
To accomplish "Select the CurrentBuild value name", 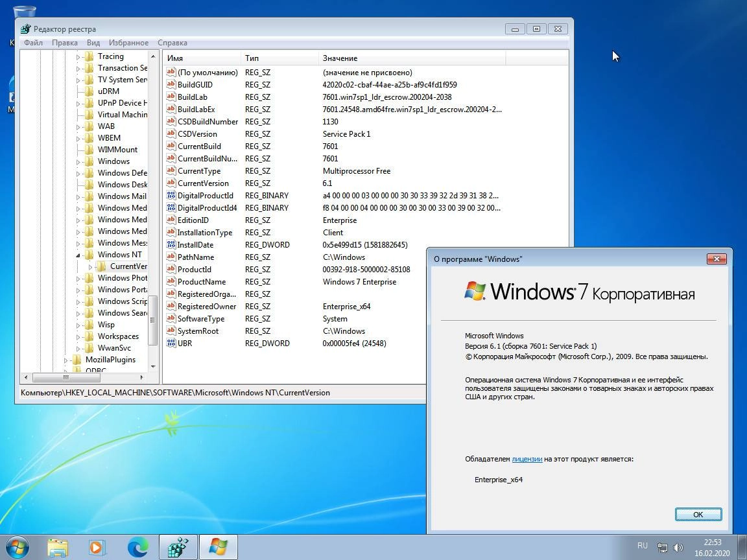I will (199, 146).
